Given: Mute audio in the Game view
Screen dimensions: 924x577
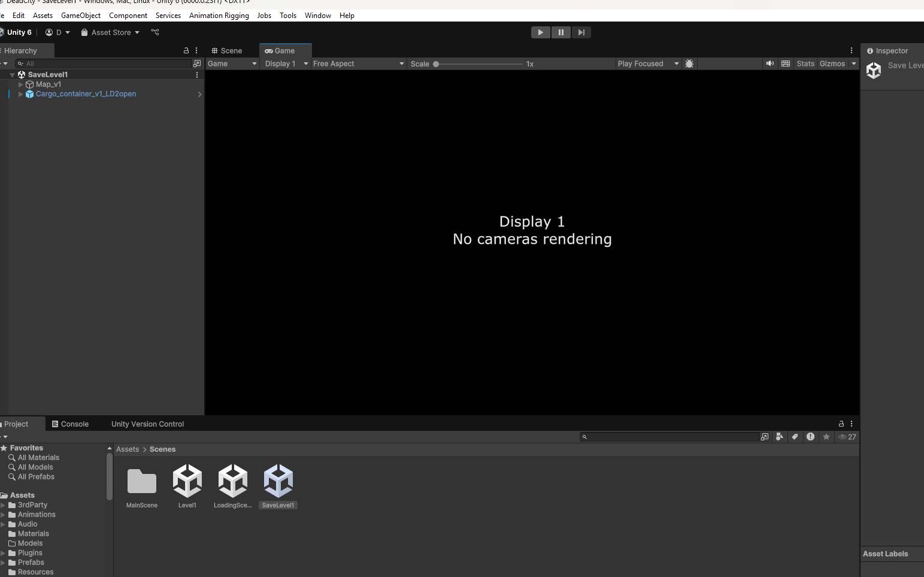Looking at the screenshot, I should click(x=770, y=64).
